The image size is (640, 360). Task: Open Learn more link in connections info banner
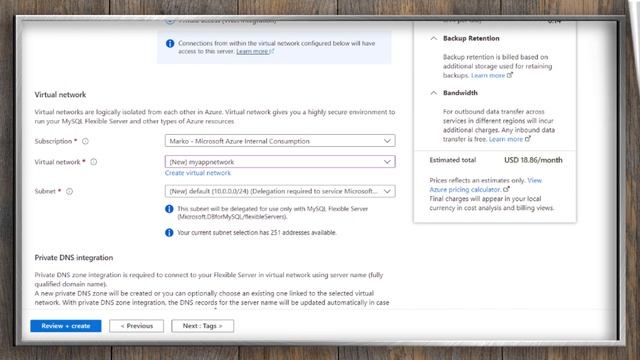(x=255, y=51)
